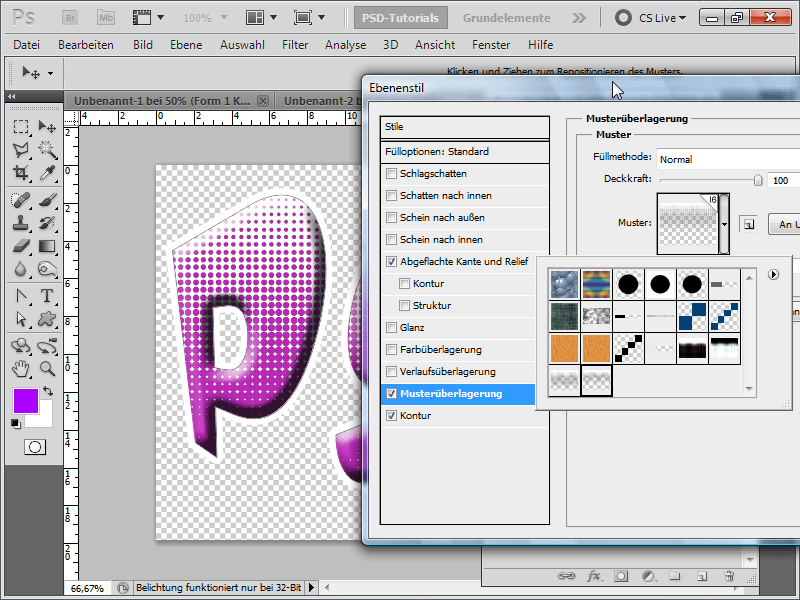The height and width of the screenshot is (600, 800).
Task: Open status bar info arrow menu
Action: coord(311,588)
